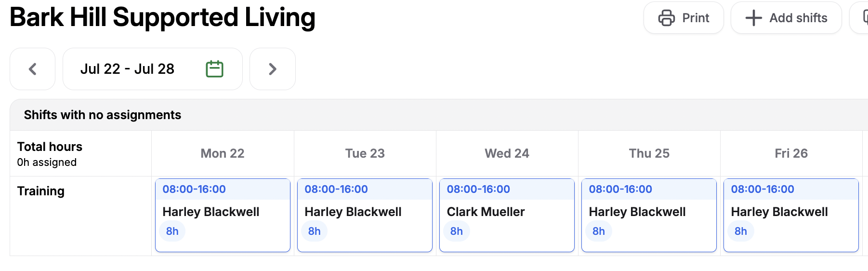Click the Training row label
Image resolution: width=868 pixels, height=271 pixels.
(x=41, y=191)
